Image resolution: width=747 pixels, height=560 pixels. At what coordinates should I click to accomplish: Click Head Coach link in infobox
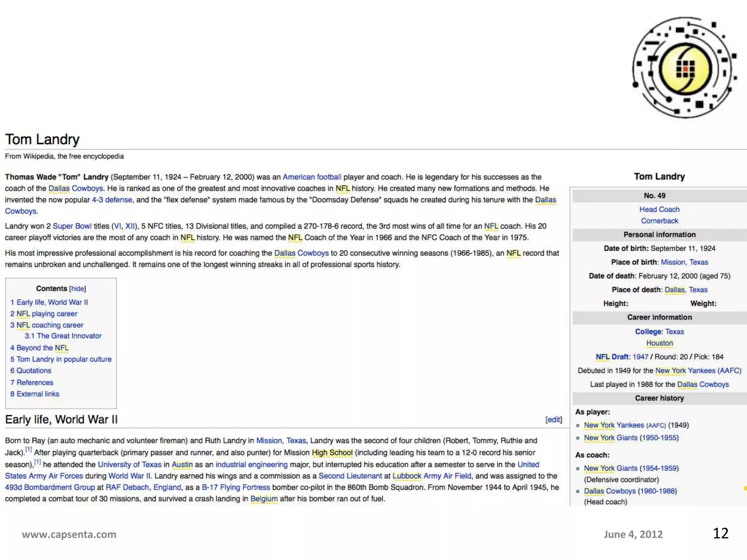[x=659, y=209]
